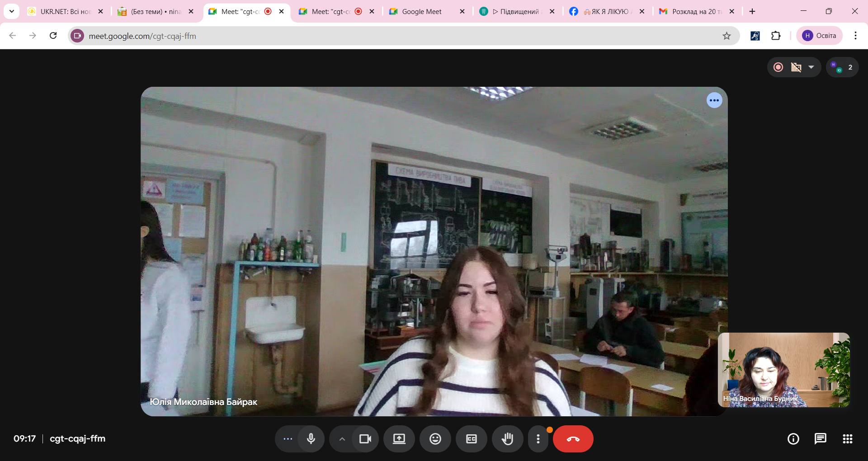868x461 pixels.
Task: Raise your hand in the meeting
Action: (507, 439)
